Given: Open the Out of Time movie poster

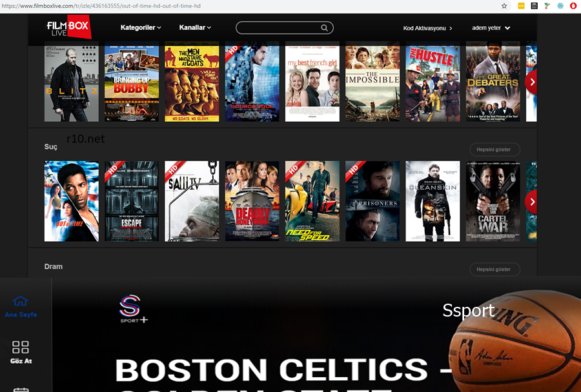Looking at the screenshot, I should point(72,201).
